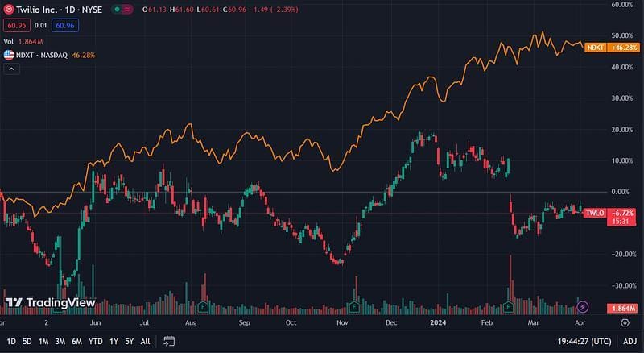Click the purple lightning bolt event marker
The height and width of the screenshot is (353, 644).
click(584, 307)
